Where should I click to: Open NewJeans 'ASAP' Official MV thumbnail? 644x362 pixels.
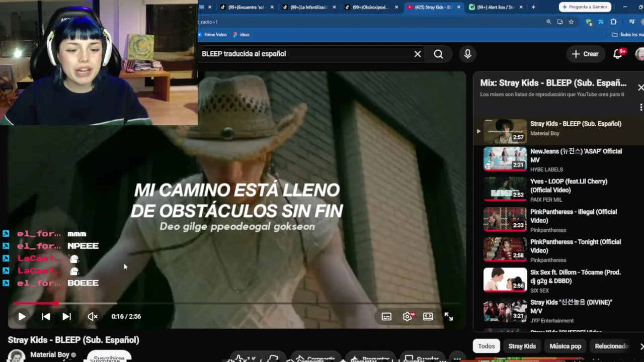click(505, 159)
